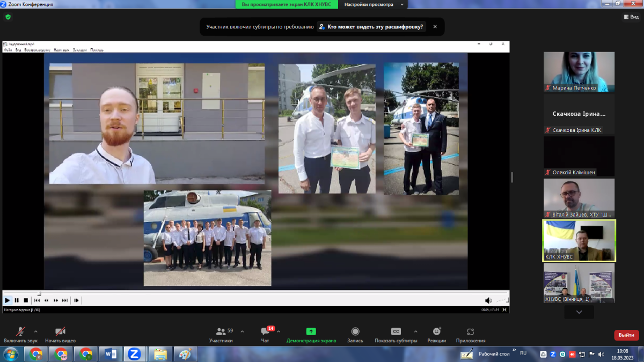Select the Марина Петченко video thumbnail
Image resolution: width=644 pixels, height=362 pixels.
point(579,71)
